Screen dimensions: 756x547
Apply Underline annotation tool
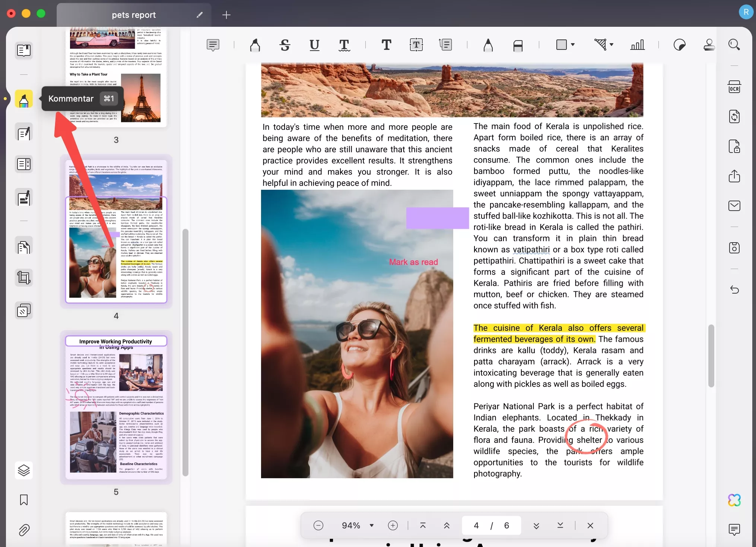tap(315, 45)
